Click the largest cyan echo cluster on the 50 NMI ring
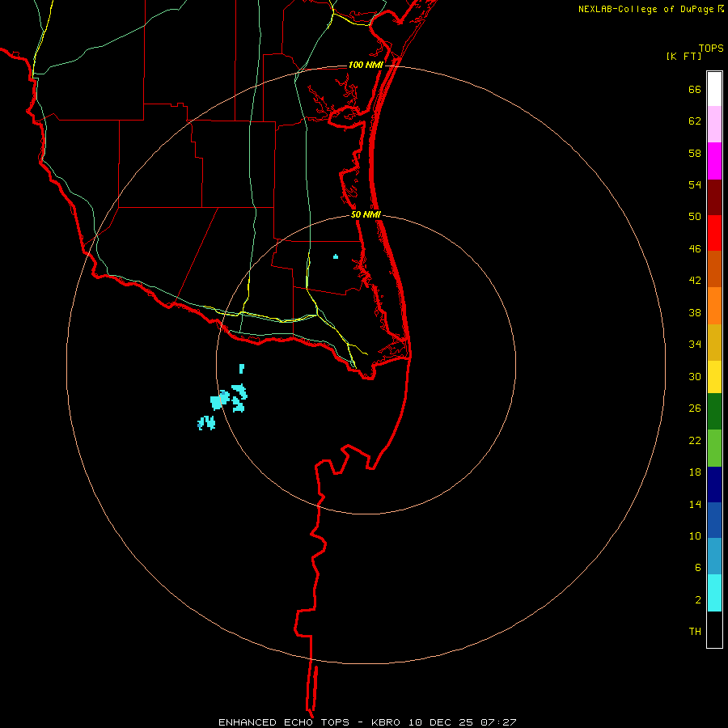 click(x=219, y=400)
